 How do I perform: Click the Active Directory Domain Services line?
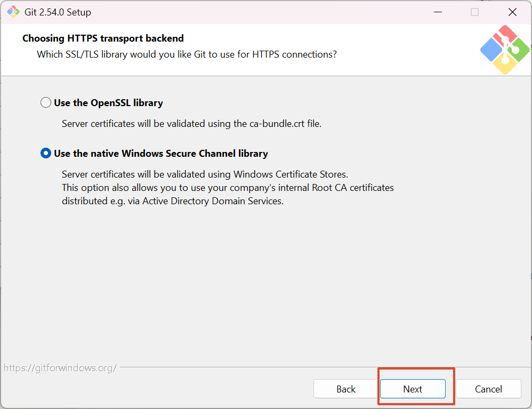tap(172, 202)
